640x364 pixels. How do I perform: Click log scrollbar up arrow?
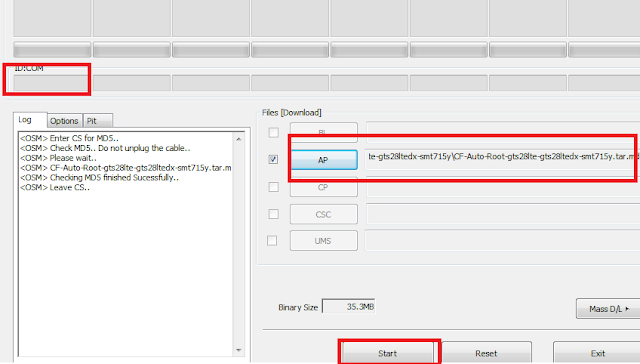click(239, 139)
